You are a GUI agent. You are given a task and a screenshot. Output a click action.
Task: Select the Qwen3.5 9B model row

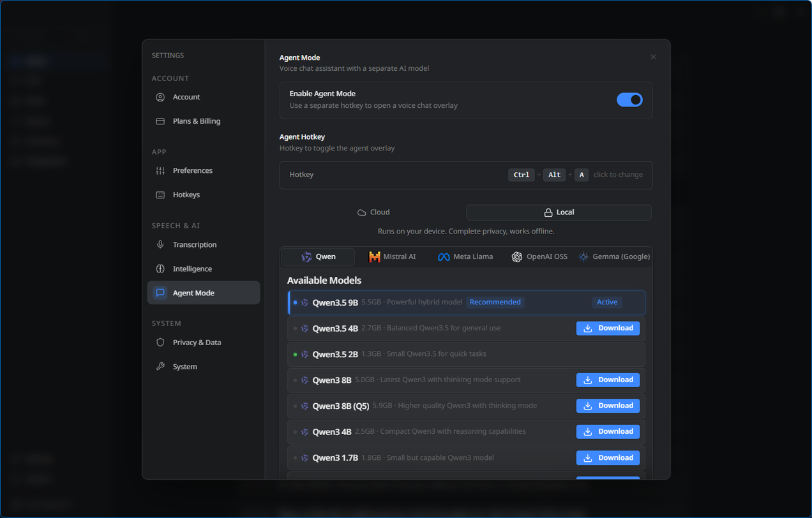(x=466, y=302)
